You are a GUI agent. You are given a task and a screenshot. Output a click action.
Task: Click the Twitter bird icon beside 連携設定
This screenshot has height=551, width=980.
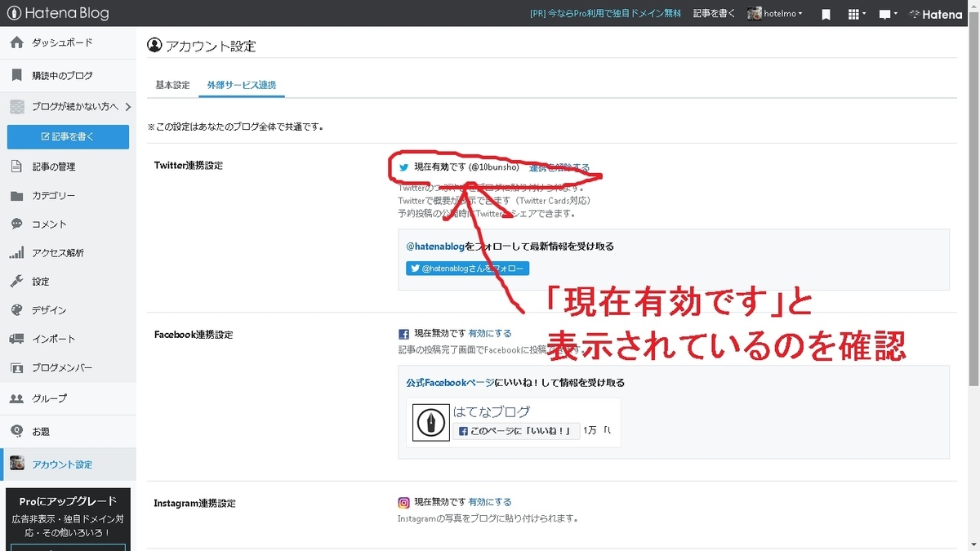click(x=403, y=167)
